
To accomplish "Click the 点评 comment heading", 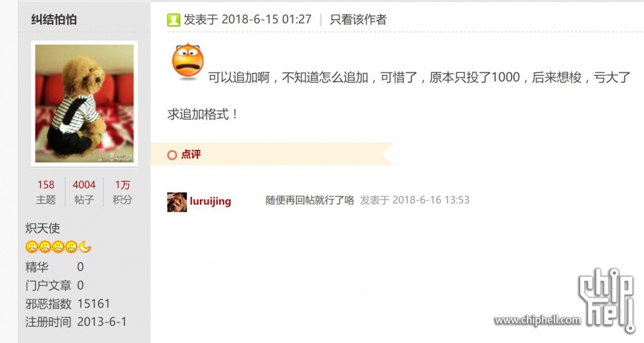I will [191, 154].
